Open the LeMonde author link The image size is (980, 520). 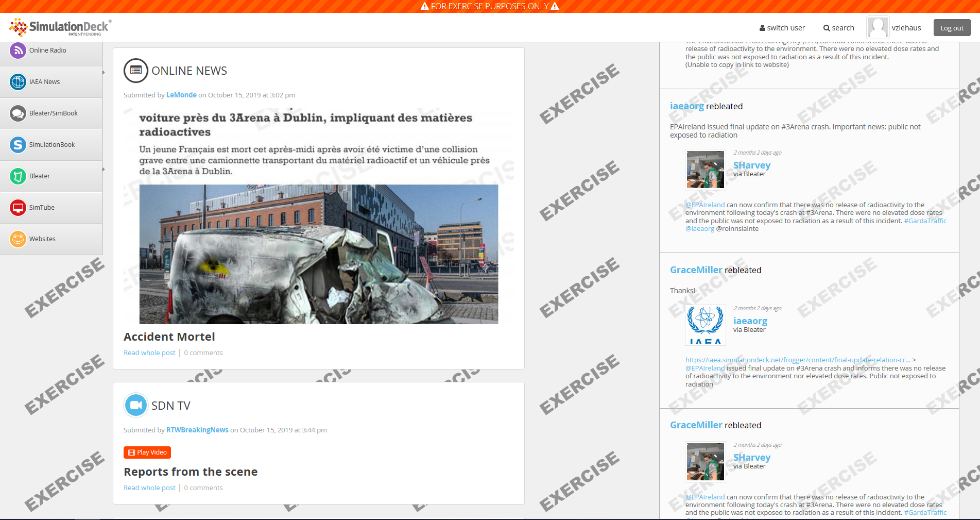point(181,95)
